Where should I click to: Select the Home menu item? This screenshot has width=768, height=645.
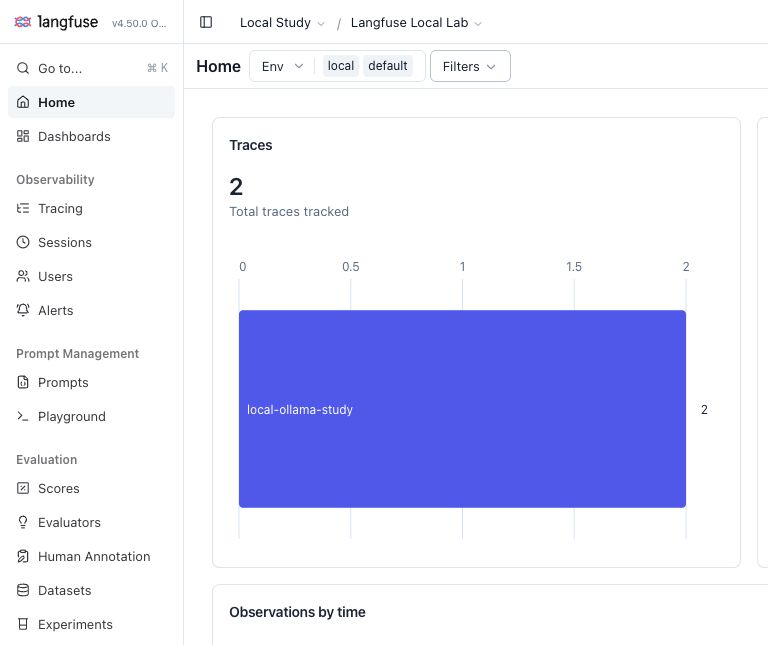coord(92,102)
